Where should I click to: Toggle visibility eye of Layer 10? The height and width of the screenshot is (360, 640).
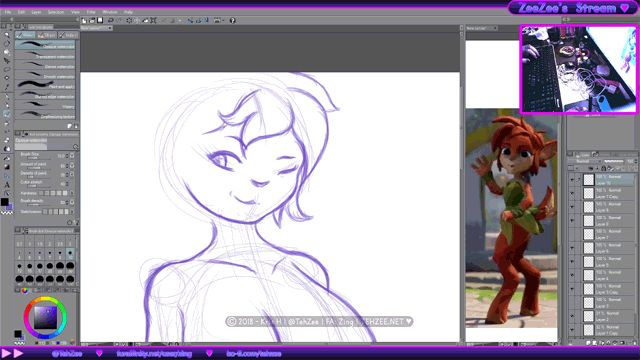point(572,180)
